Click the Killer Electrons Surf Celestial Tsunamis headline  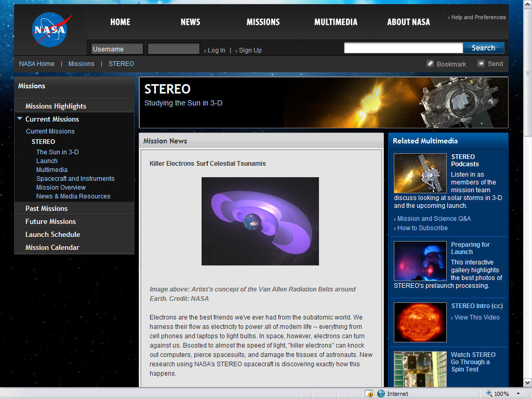coord(208,164)
